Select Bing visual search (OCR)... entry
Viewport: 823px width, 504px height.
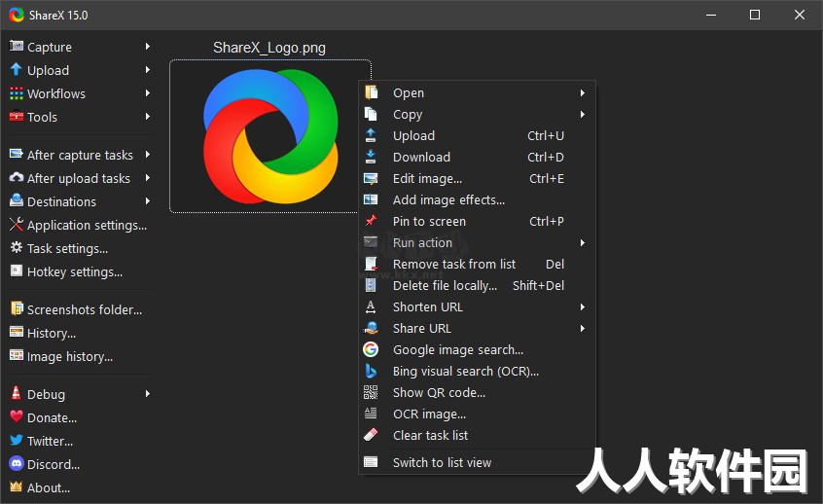tap(477, 371)
